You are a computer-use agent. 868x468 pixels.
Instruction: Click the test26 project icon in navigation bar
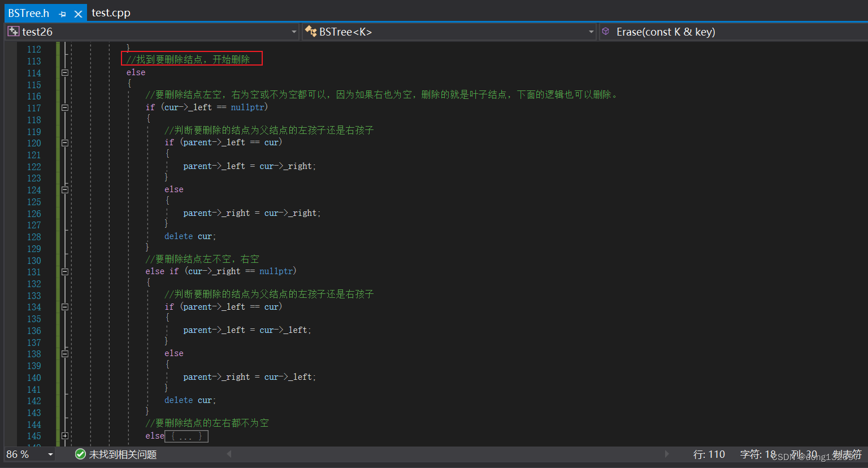coord(13,32)
